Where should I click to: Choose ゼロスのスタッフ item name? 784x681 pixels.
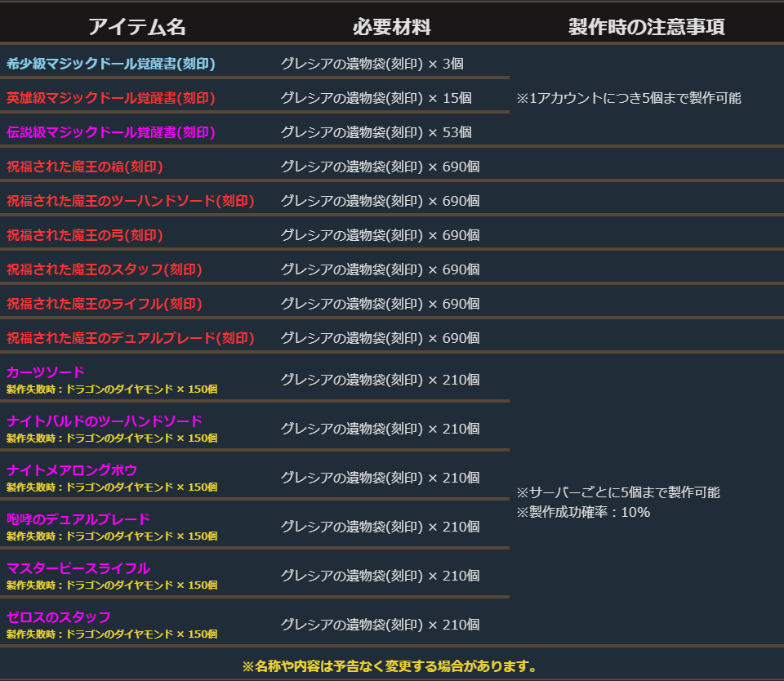coord(59,617)
